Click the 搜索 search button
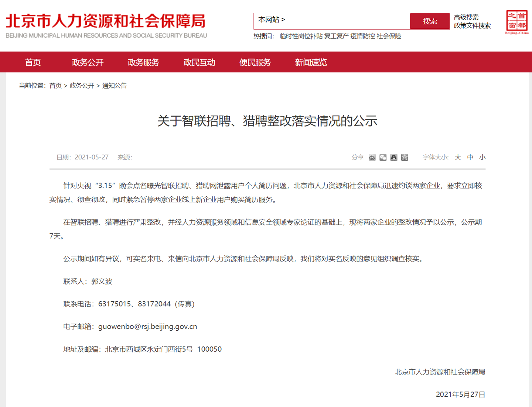The image size is (532, 407). tap(429, 21)
